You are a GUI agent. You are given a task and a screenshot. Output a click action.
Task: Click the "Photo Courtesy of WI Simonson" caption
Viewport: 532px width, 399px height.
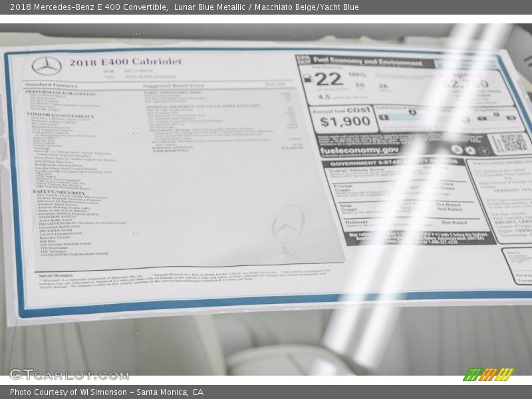pos(68,392)
